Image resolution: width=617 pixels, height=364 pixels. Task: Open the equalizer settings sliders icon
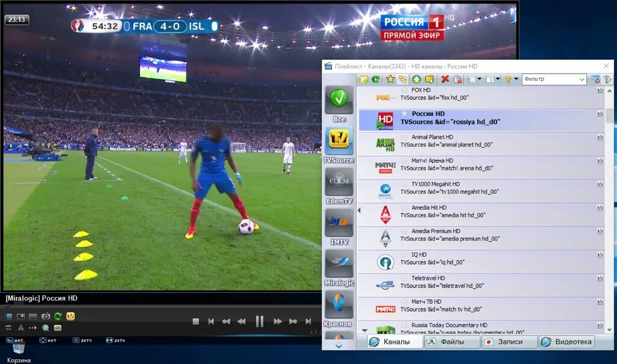coord(8,327)
